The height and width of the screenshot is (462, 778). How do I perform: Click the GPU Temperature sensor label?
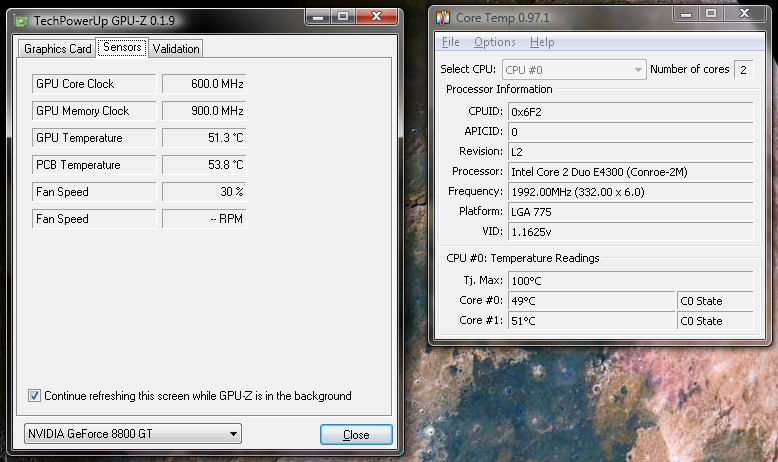[94, 138]
